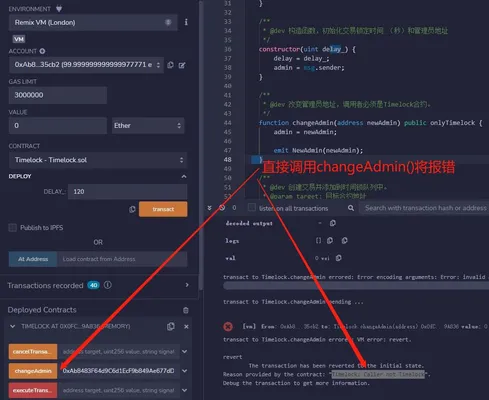Image resolution: width=489 pixels, height=400 pixels.
Task: Open terminal search magnifier icon
Action: [x=351, y=208]
